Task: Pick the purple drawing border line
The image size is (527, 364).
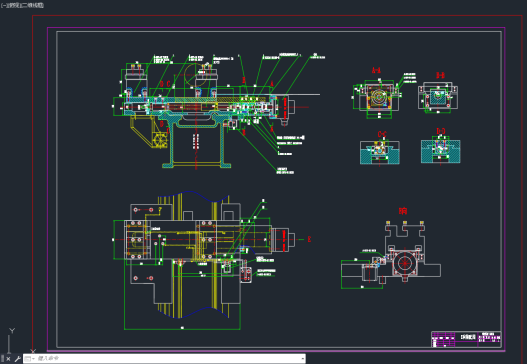Action: [x=276, y=28]
